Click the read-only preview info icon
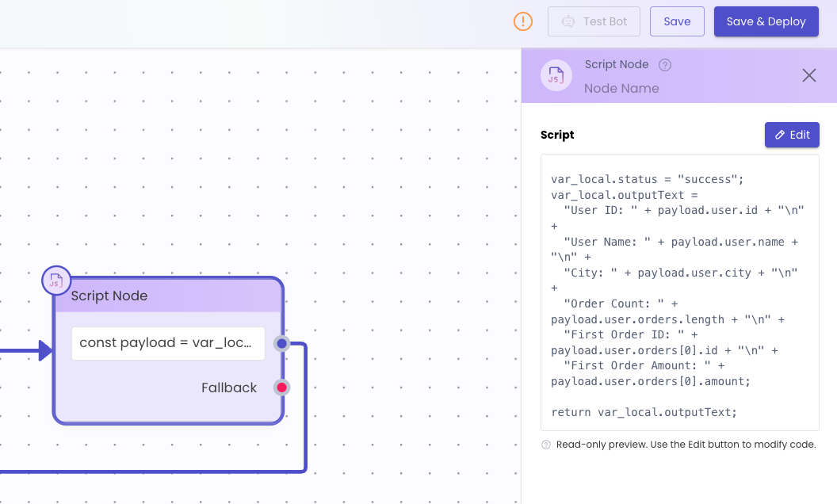 point(545,445)
